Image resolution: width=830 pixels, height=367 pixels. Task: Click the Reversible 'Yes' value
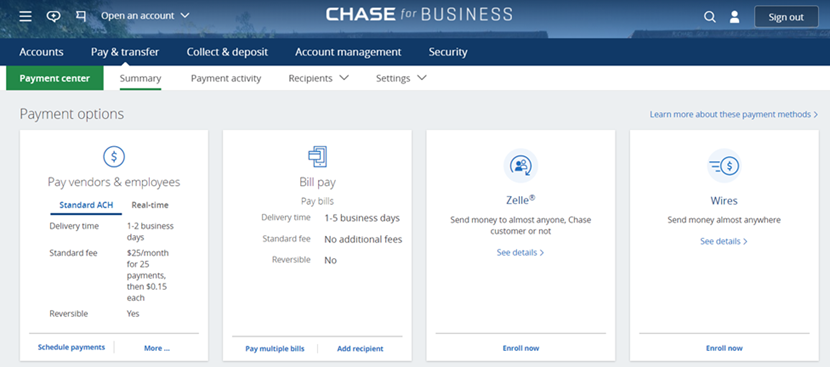coord(133,314)
